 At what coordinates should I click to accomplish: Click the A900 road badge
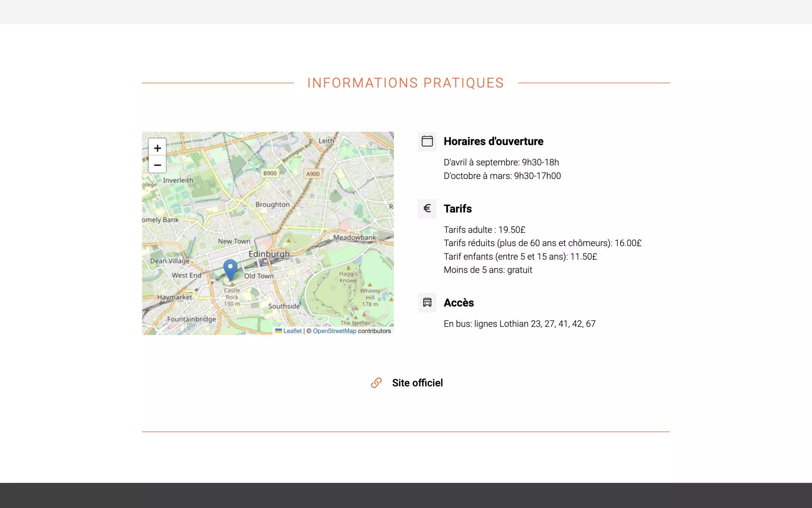pos(313,174)
